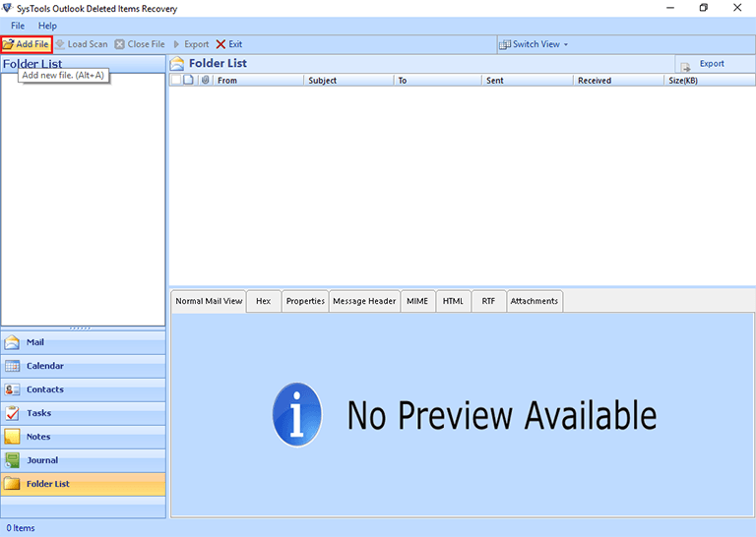
Task: Select the Contacts label in navigation pane
Action: pos(45,389)
